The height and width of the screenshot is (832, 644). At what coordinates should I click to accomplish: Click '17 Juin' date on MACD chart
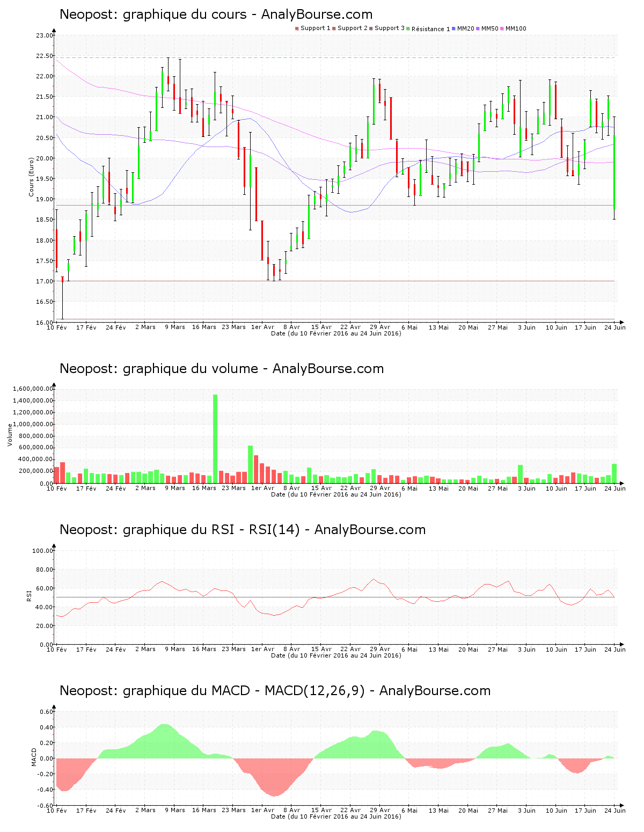point(586,811)
